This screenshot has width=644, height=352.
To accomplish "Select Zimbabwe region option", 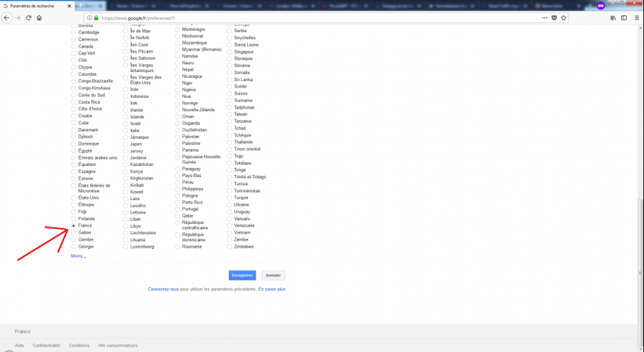I will pos(230,246).
